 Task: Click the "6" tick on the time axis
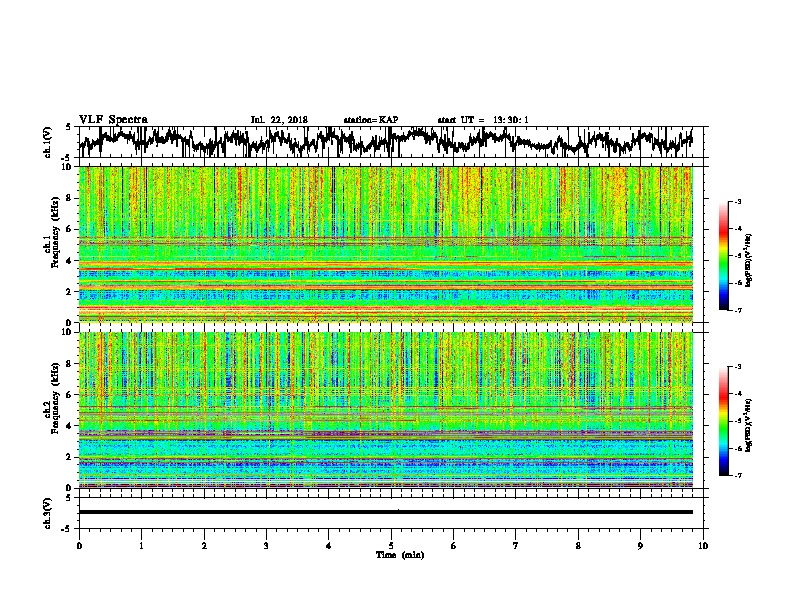coord(454,546)
